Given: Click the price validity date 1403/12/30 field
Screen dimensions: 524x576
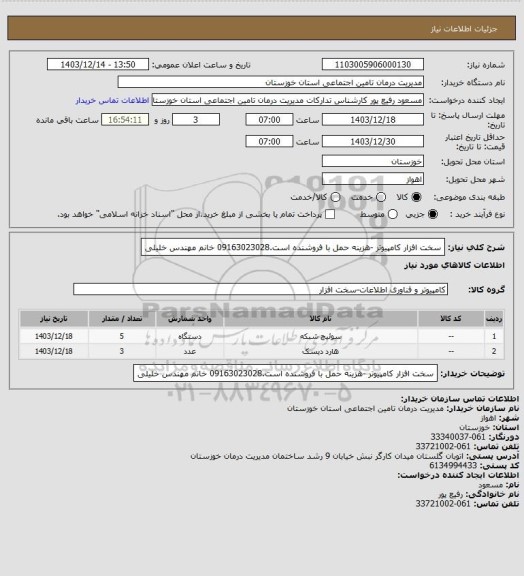Looking at the screenshot, I should coord(373,141).
